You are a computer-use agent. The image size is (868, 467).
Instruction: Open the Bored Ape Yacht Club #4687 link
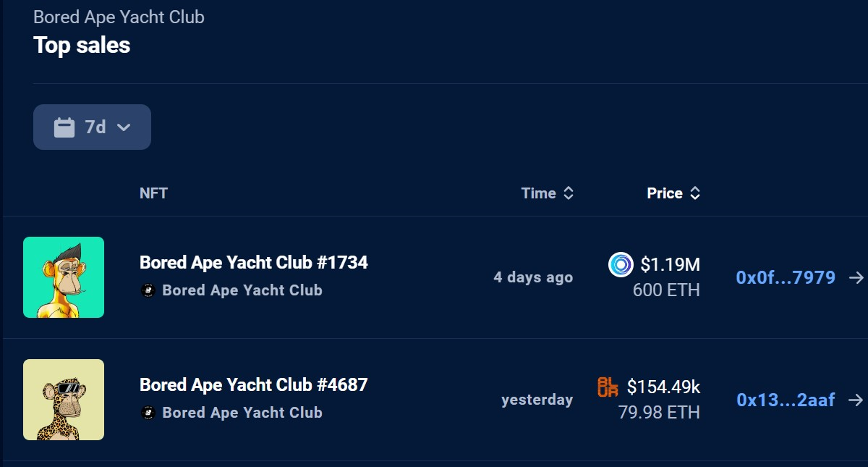coord(254,384)
